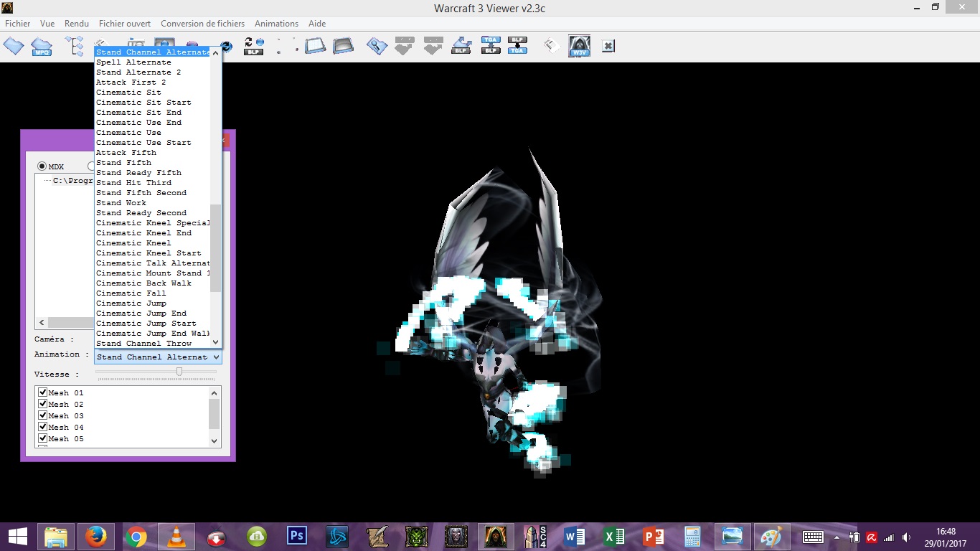Click the TGA to BLP conversion icon
Screen dimensions: 980x551
click(x=491, y=46)
